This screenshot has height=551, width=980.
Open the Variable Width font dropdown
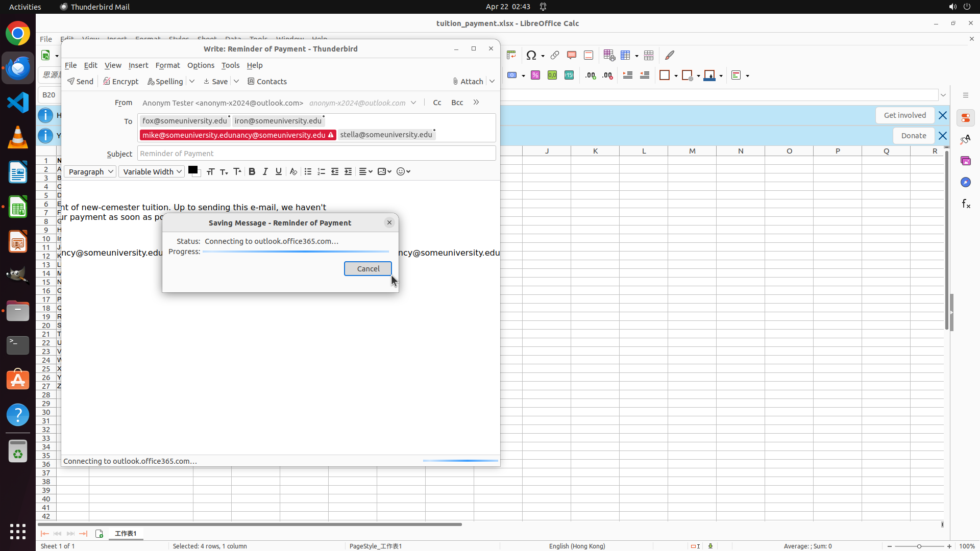[152, 172]
